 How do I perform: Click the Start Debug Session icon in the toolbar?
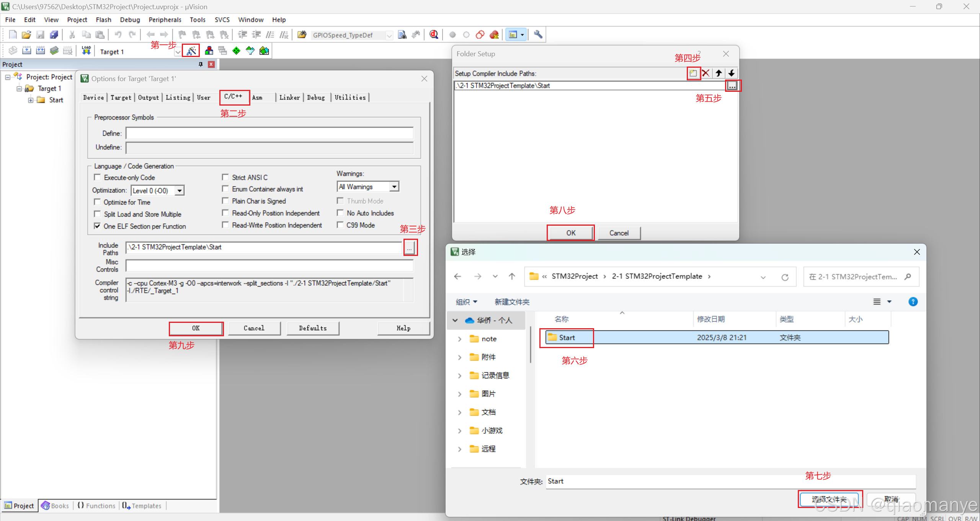tap(433, 35)
